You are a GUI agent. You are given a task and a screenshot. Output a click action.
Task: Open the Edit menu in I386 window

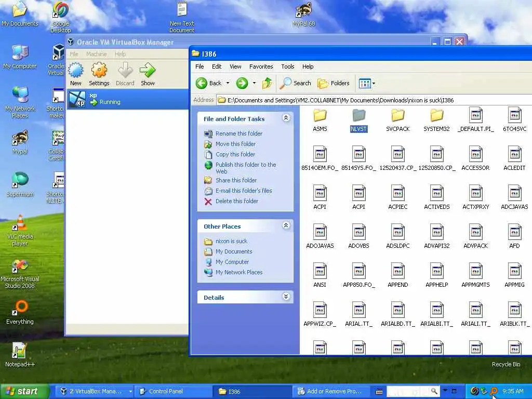coord(217,66)
